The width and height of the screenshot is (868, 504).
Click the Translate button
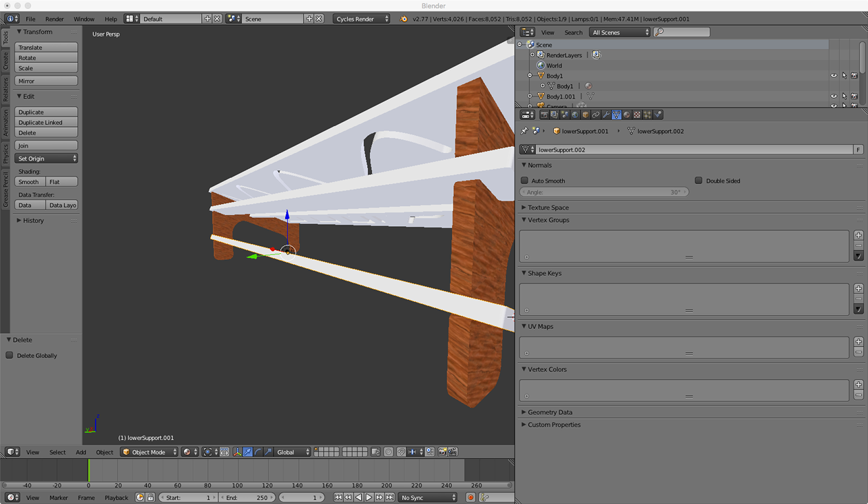(x=46, y=48)
